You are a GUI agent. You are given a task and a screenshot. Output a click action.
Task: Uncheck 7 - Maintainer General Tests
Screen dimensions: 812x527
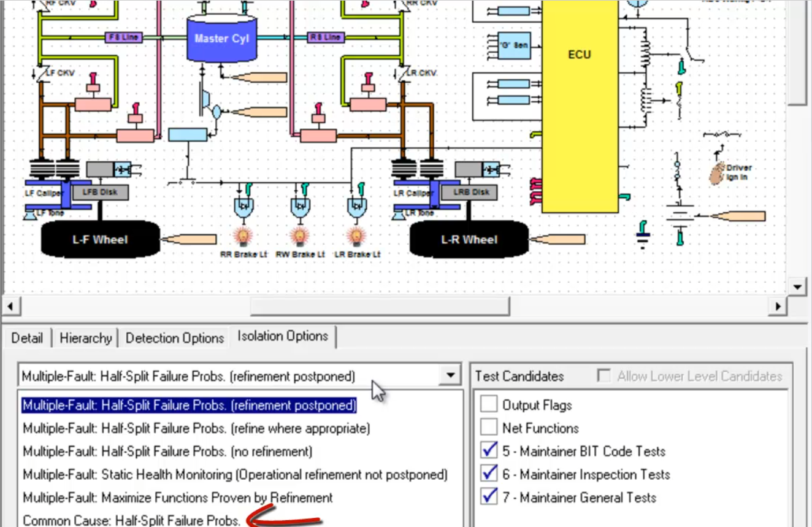pos(489,497)
